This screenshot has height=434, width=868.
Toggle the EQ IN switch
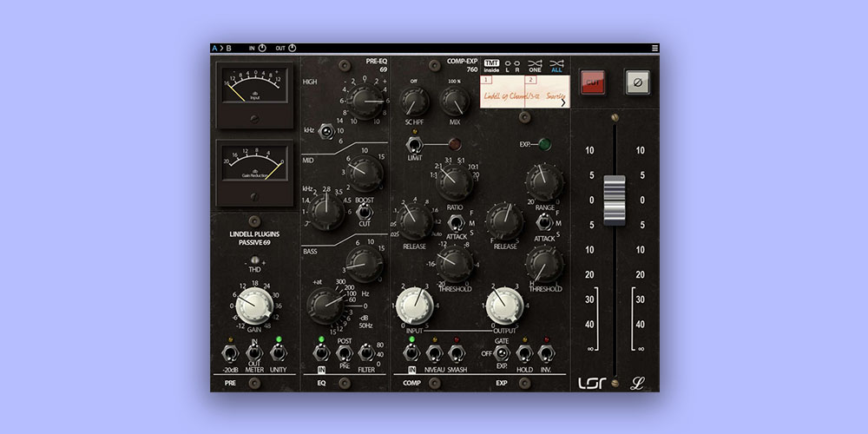pyautogui.click(x=321, y=352)
